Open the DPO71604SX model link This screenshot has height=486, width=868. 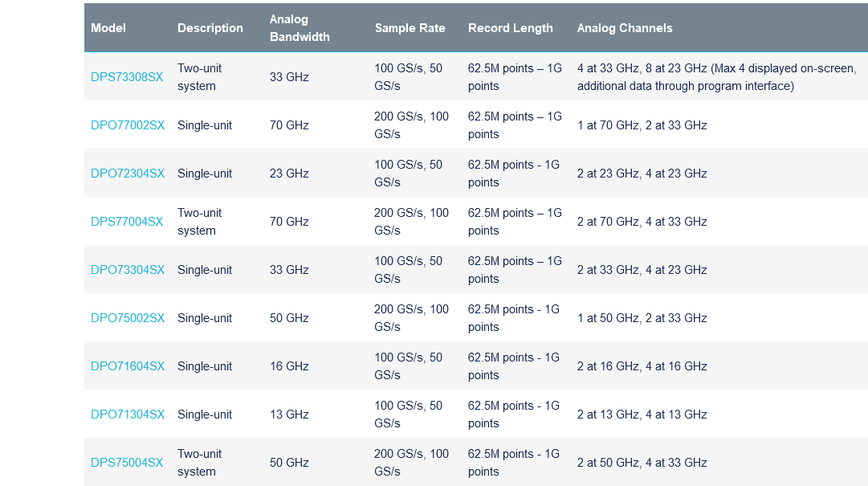coord(128,366)
